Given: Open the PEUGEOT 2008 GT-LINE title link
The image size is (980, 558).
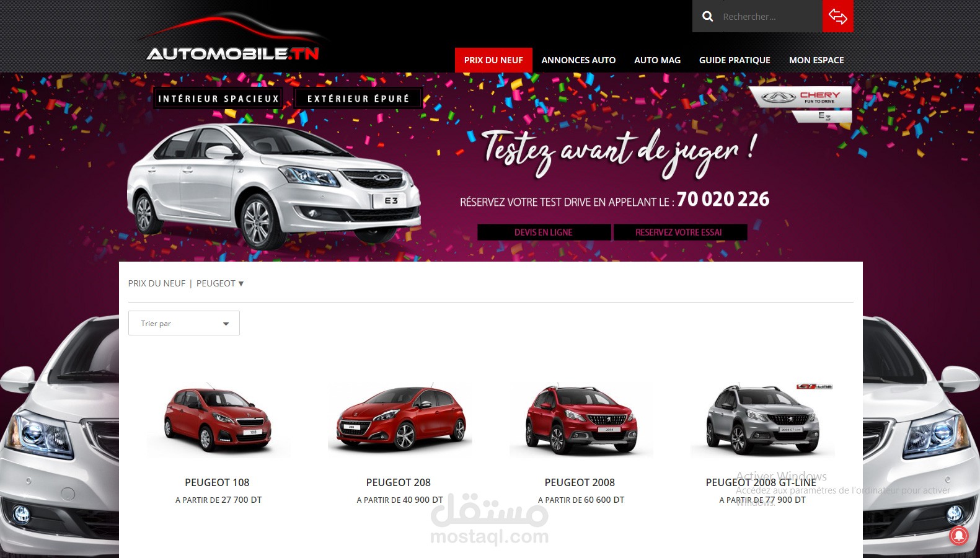Looking at the screenshot, I should [761, 482].
